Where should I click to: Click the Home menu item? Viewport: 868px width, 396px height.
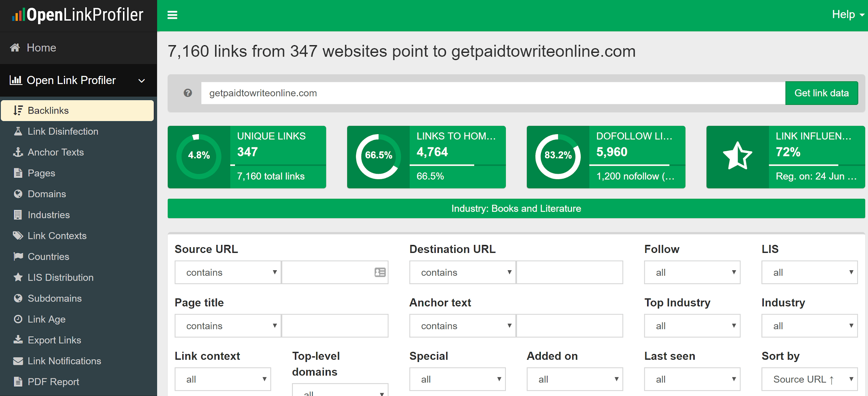pos(42,48)
